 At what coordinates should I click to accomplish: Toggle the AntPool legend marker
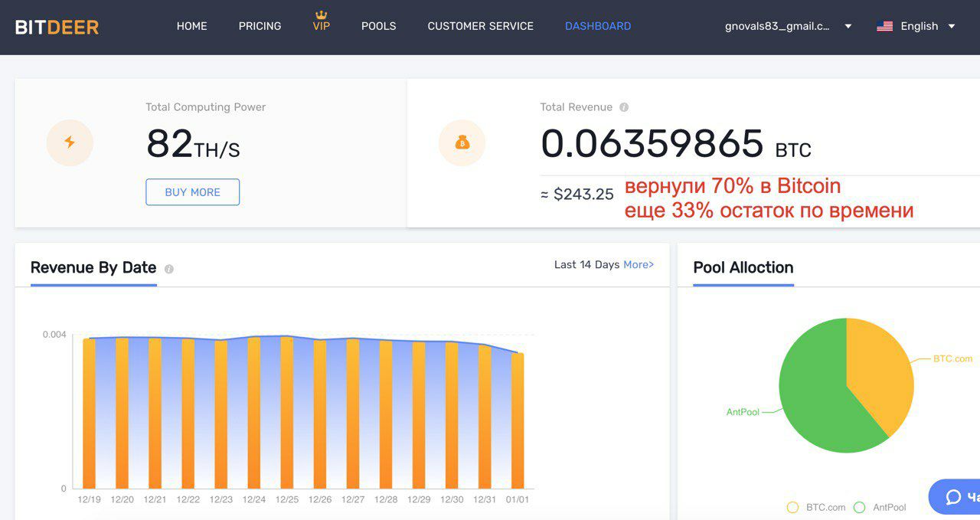[x=859, y=507]
